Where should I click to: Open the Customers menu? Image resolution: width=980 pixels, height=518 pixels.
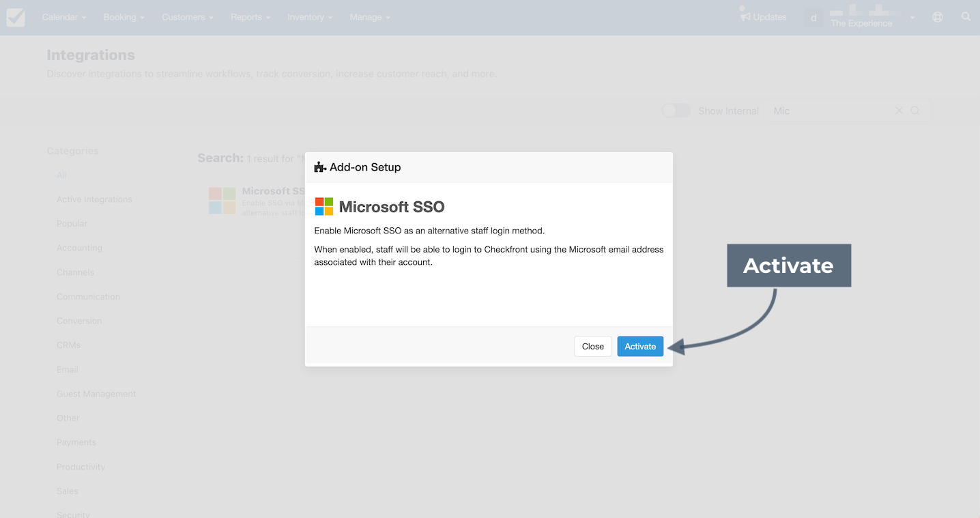188,17
